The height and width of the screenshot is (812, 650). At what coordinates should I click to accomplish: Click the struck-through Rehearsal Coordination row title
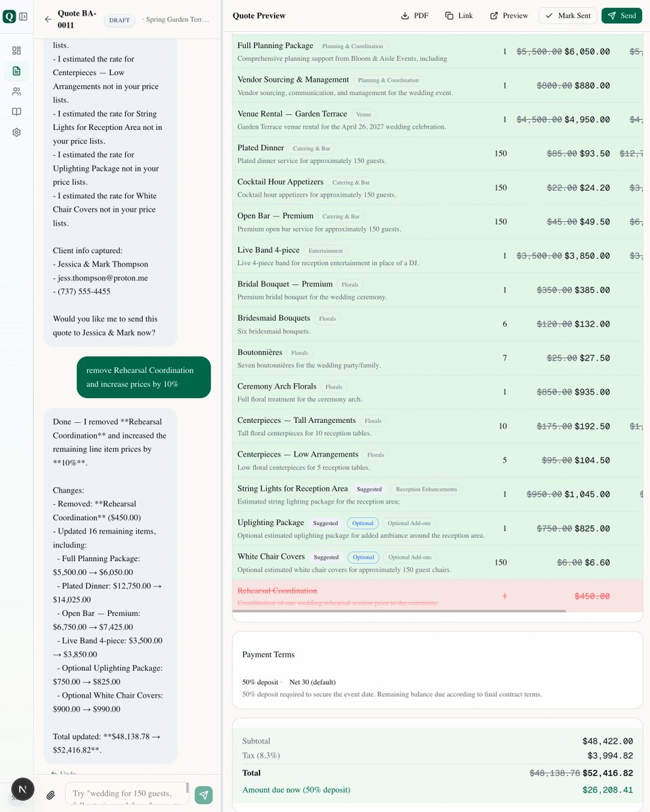(x=277, y=591)
